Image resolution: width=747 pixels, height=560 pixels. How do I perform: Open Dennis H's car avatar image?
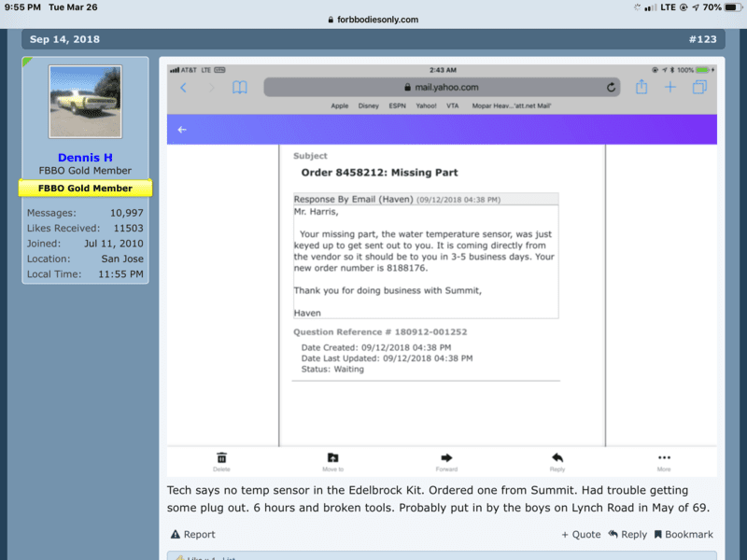(x=85, y=102)
